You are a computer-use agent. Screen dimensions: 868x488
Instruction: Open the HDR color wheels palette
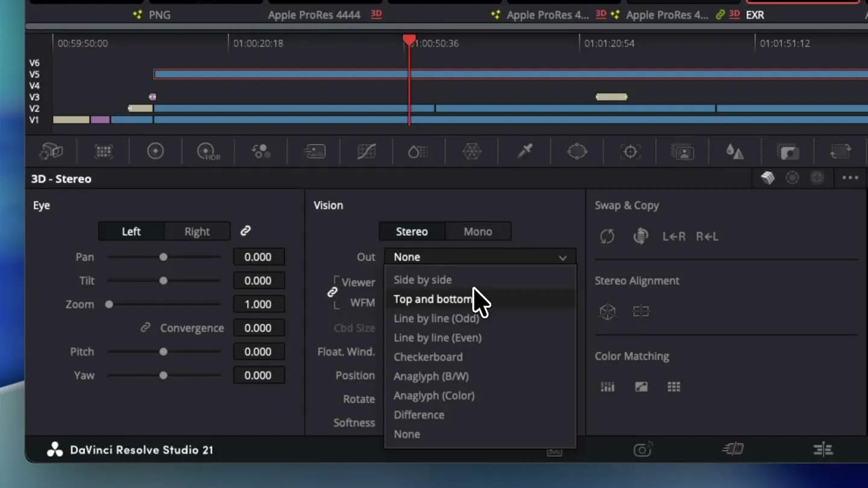[209, 152]
